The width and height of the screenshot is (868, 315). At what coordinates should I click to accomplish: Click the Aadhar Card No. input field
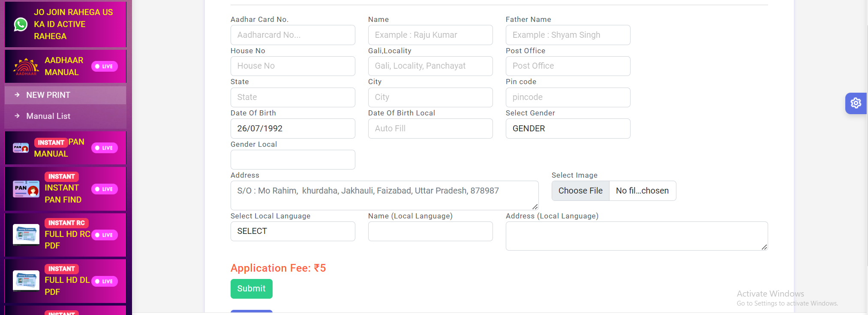[293, 35]
